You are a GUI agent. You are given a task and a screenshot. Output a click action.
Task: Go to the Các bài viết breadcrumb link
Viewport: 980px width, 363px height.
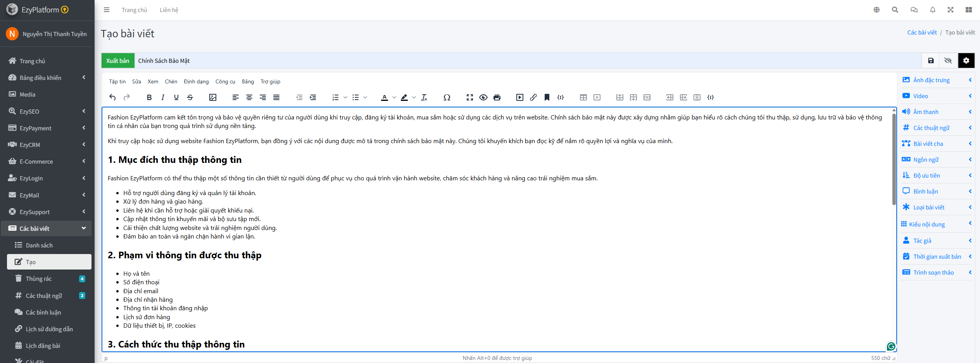(922, 33)
